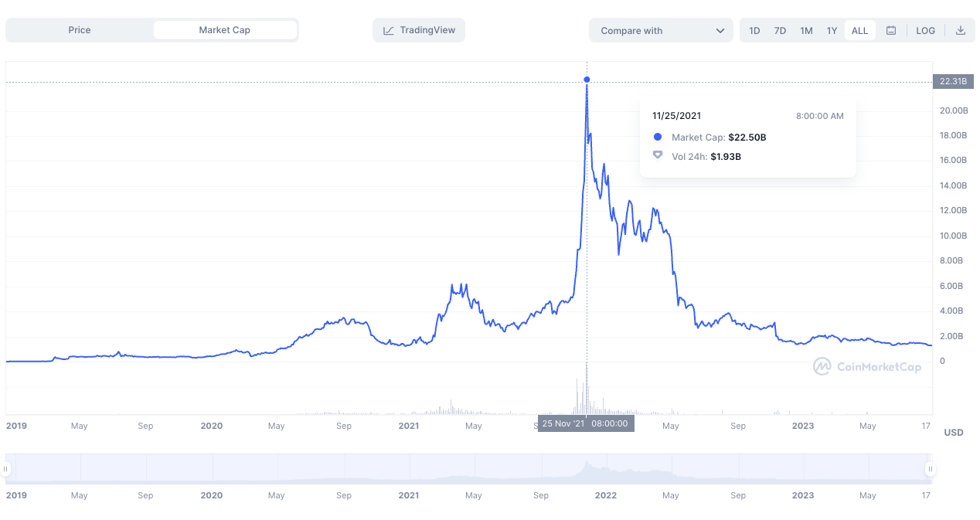Image resolution: width=980 pixels, height=520 pixels.
Task: Click the download chart export icon
Action: pyautogui.click(x=960, y=30)
